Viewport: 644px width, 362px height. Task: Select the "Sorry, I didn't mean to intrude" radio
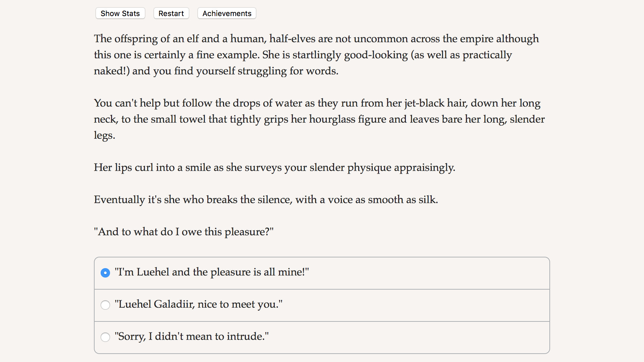(x=105, y=337)
